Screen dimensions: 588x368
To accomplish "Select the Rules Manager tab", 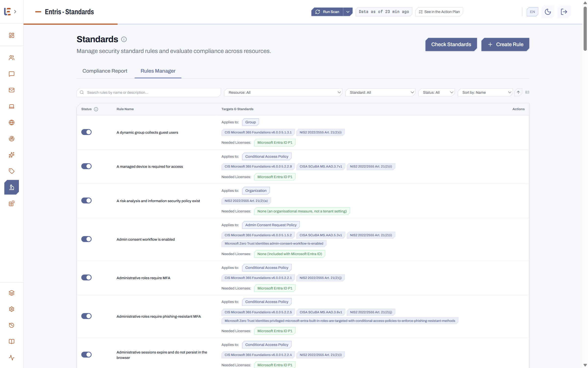I will [x=158, y=71].
